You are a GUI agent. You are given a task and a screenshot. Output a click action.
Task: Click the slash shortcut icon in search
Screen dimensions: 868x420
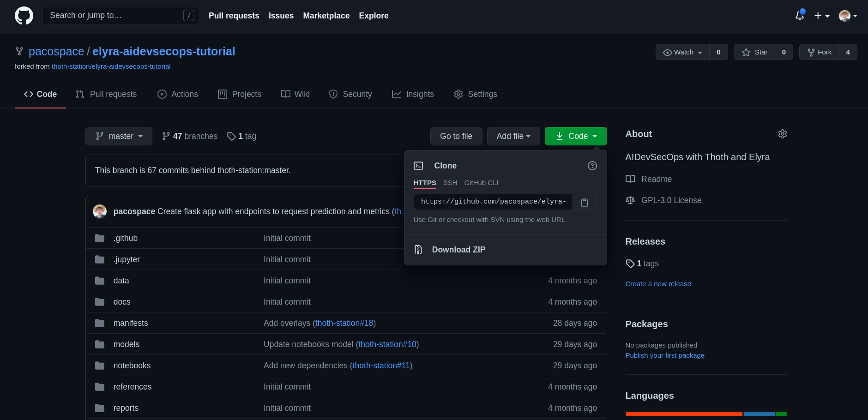pos(189,16)
